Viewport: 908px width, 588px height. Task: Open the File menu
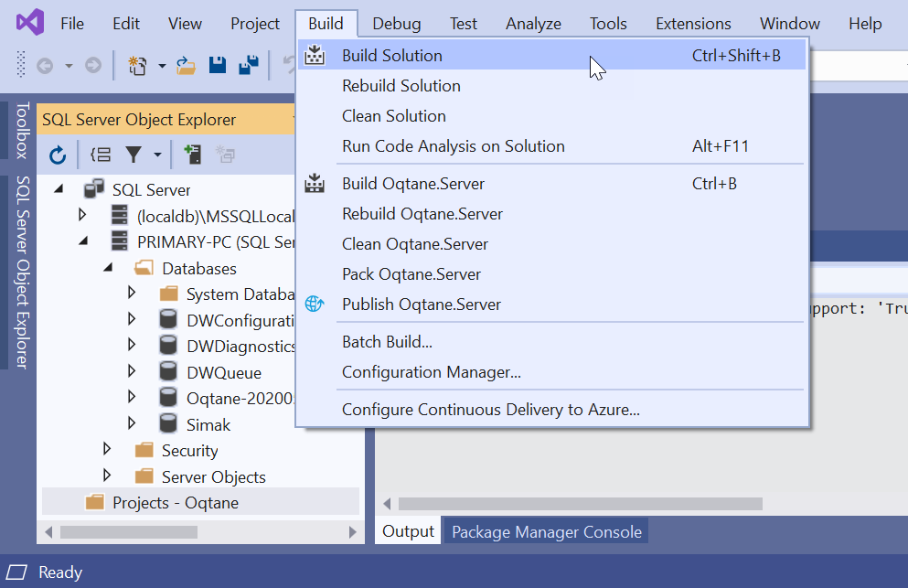[x=72, y=24]
